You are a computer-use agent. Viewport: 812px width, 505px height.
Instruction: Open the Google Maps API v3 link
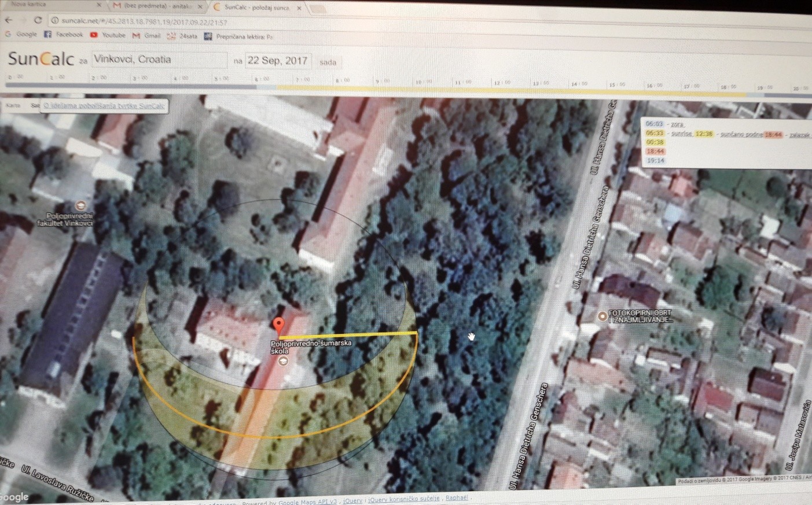307,502
